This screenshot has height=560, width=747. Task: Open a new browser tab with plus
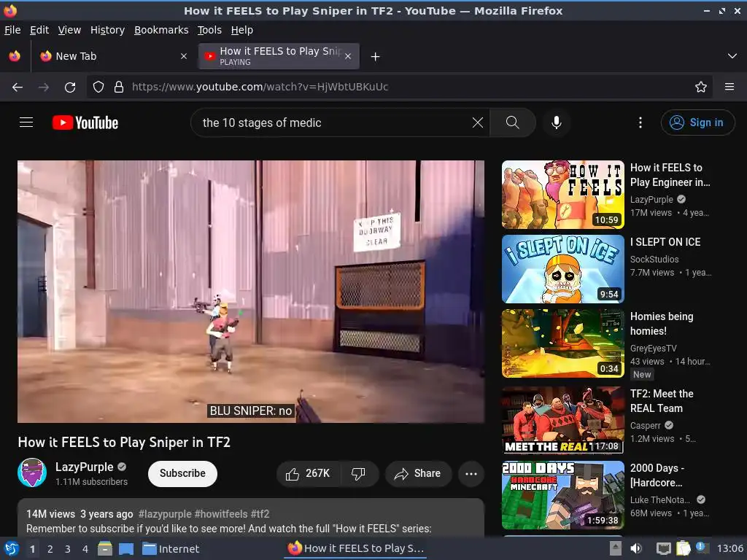[376, 57]
